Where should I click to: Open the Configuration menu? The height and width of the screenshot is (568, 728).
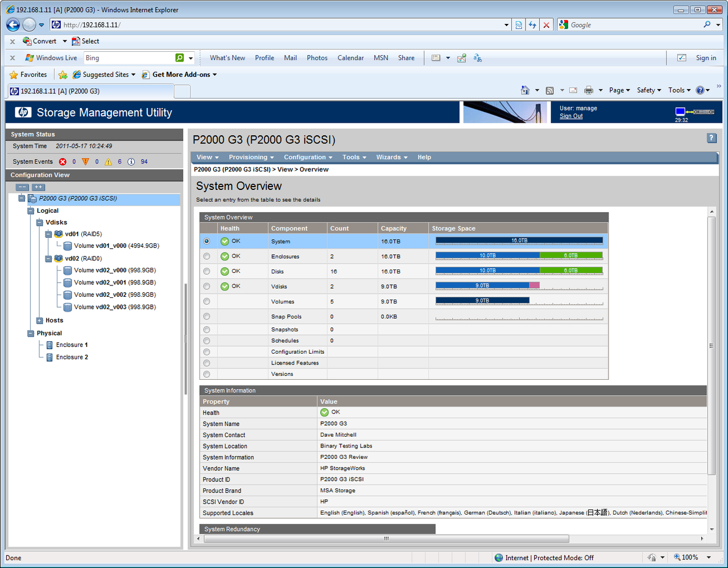[308, 157]
